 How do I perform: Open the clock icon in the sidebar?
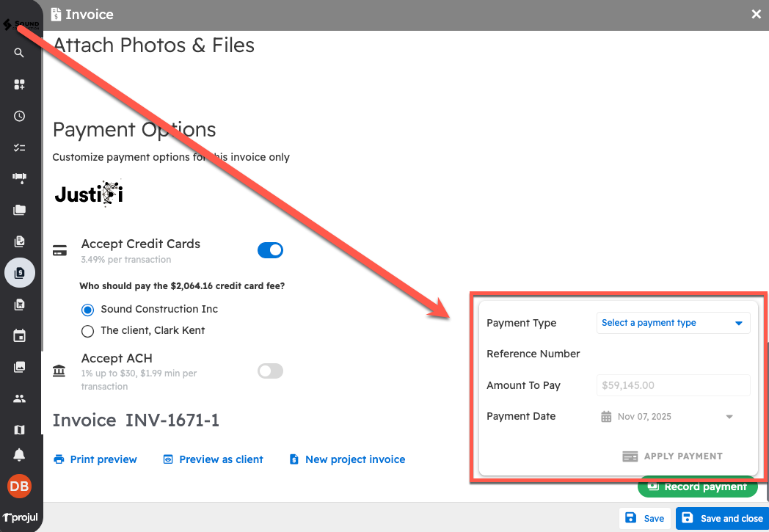click(20, 116)
